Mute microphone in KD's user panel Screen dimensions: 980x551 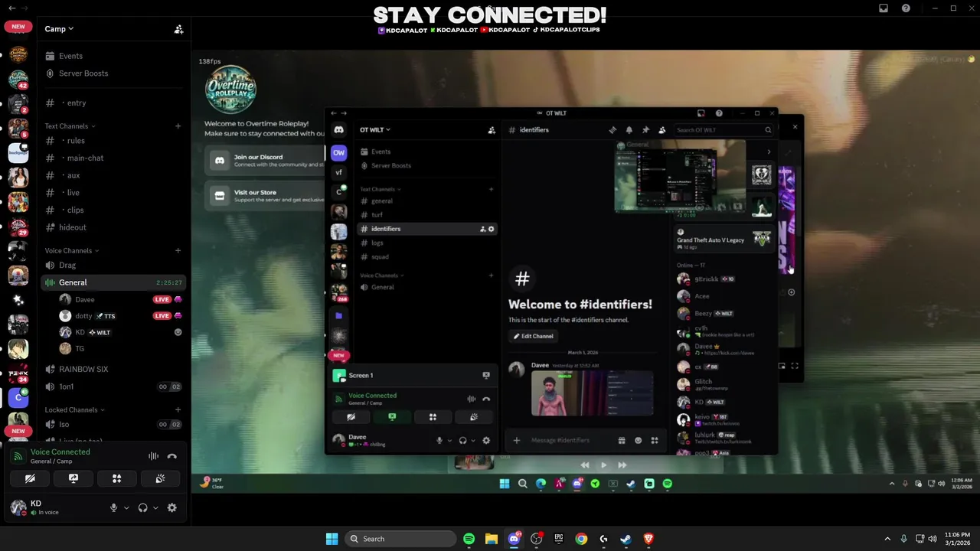[113, 507]
